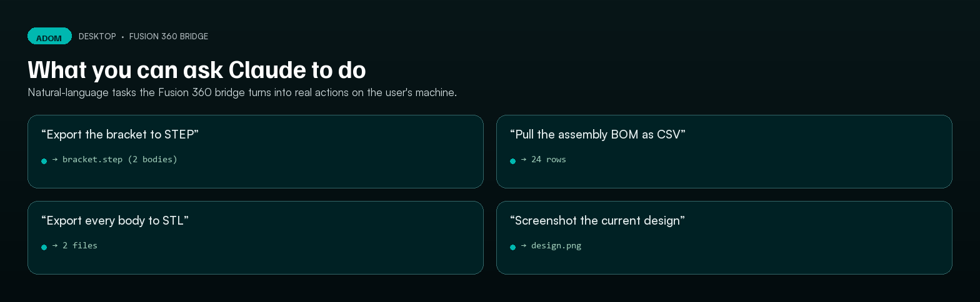Click the ADOM badge
980x302 pixels.
[49, 36]
